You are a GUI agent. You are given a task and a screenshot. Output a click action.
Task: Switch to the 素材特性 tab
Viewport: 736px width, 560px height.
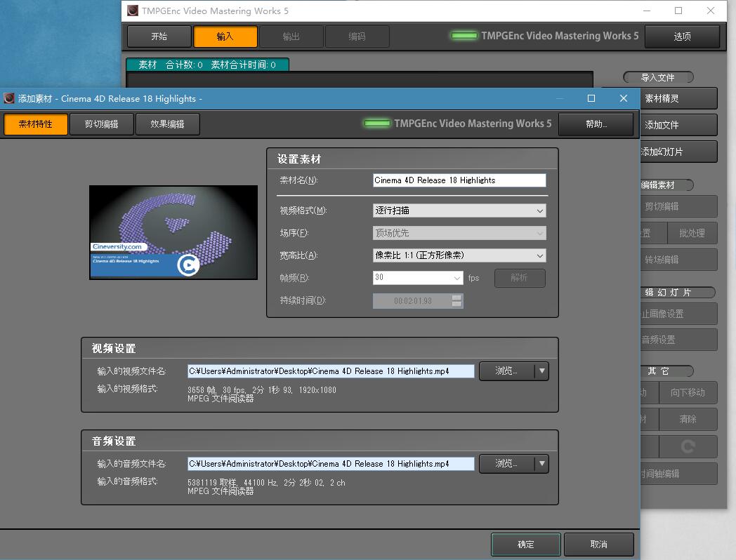pyautogui.click(x=36, y=124)
